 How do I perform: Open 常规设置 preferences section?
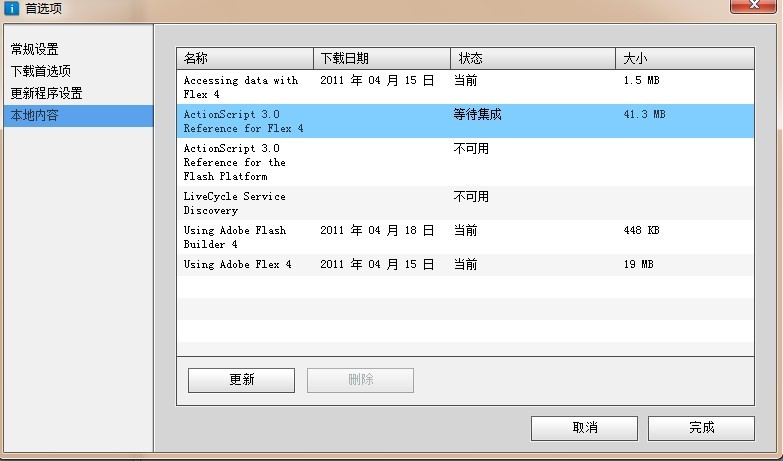coord(34,49)
